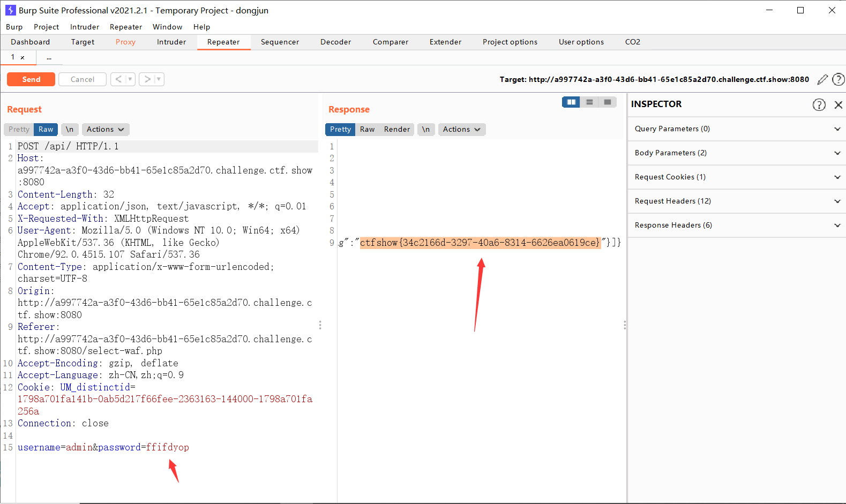The image size is (846, 504).
Task: Select combined tab view layout icon
Action: tap(608, 102)
